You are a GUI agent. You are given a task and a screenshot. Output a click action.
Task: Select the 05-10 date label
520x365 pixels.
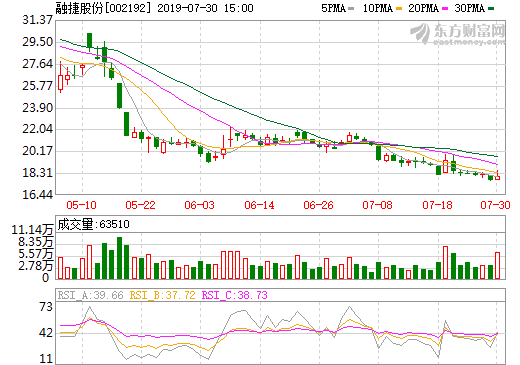click(x=81, y=205)
